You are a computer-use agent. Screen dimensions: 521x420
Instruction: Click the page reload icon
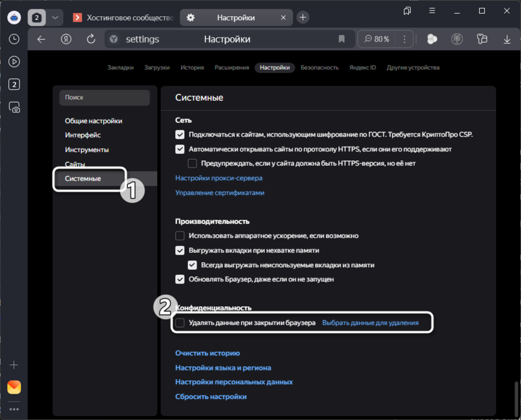(91, 39)
